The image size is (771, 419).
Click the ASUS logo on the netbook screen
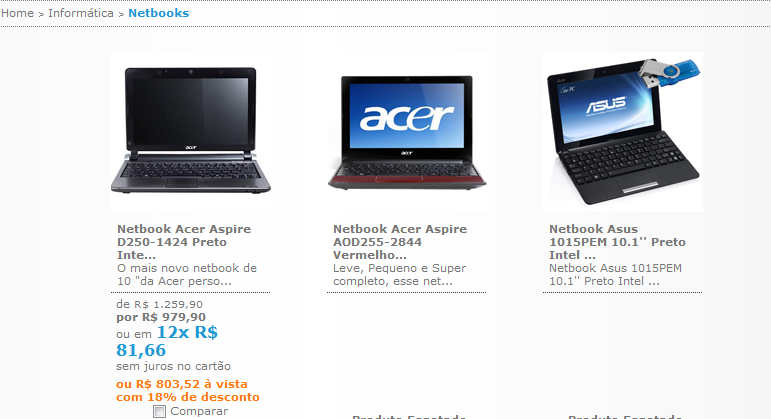coord(606,105)
